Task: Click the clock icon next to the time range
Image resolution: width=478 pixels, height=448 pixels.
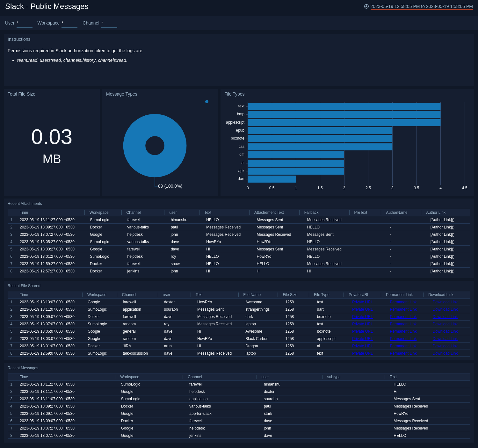Action: [x=366, y=5]
